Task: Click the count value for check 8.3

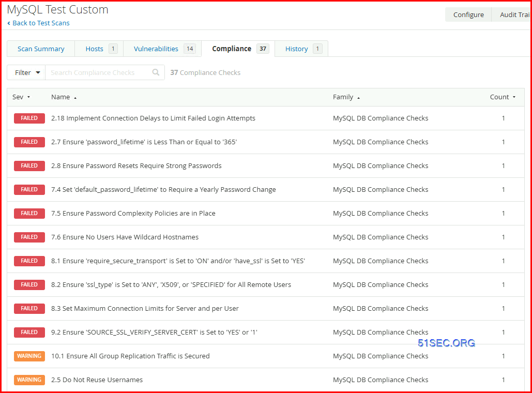Action: 503,309
